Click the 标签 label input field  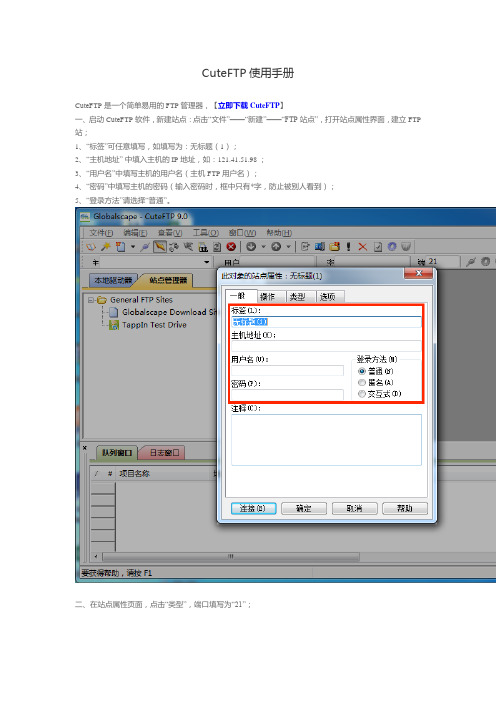pos(326,321)
